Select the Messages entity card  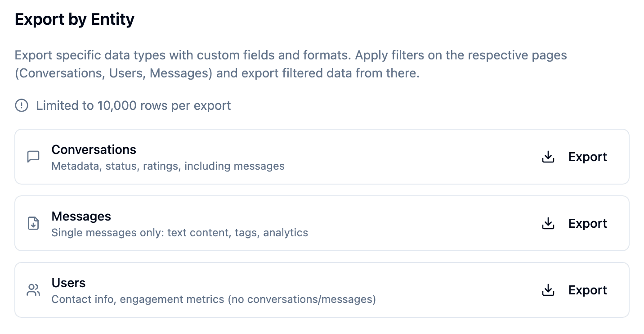coord(322,223)
